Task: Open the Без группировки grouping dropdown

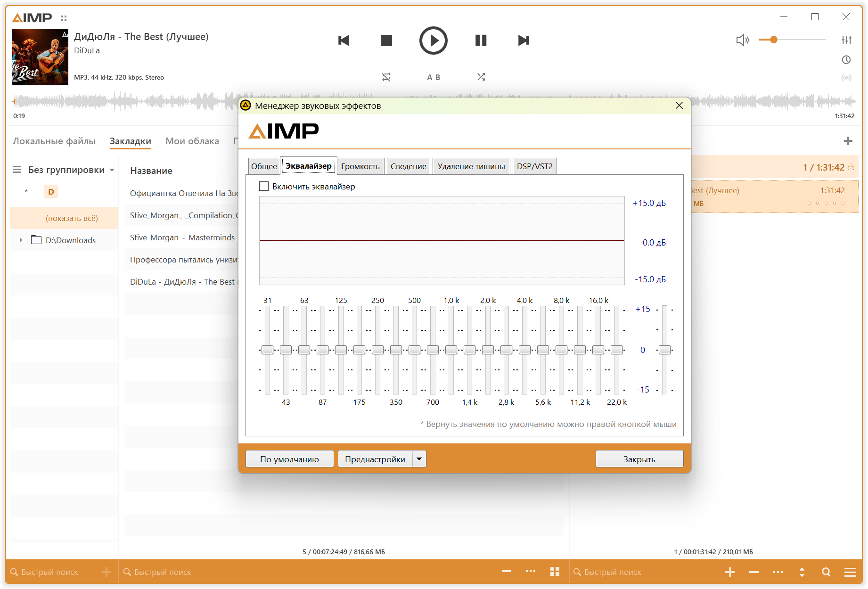Action: tap(71, 170)
